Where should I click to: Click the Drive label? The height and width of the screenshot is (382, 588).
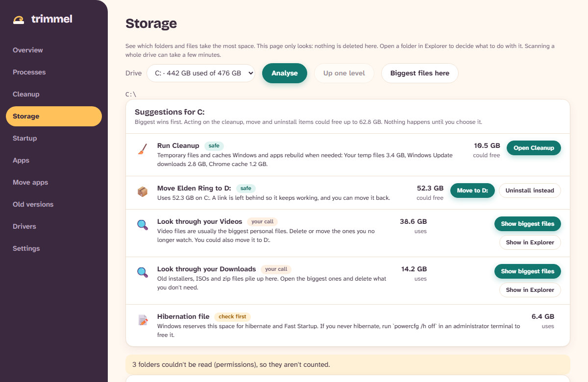(x=134, y=73)
